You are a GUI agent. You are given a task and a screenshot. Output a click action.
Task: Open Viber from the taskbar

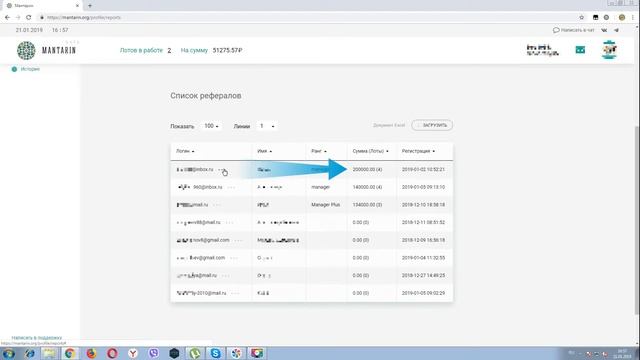click(x=154, y=353)
